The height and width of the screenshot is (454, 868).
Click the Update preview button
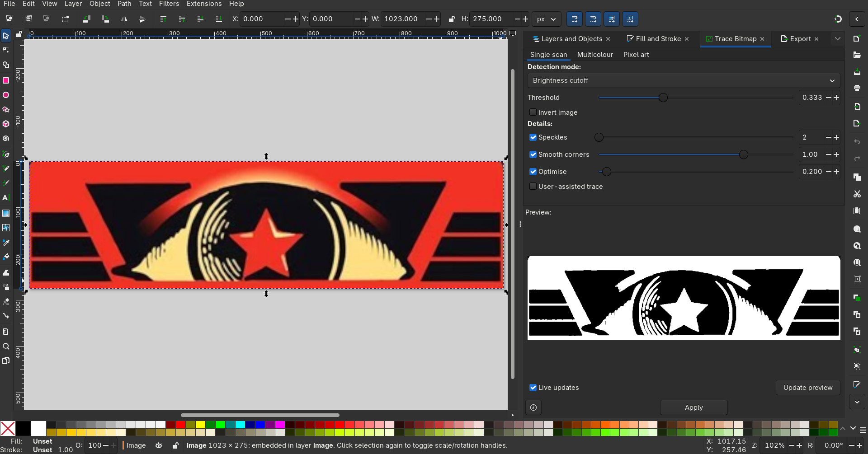(x=808, y=388)
